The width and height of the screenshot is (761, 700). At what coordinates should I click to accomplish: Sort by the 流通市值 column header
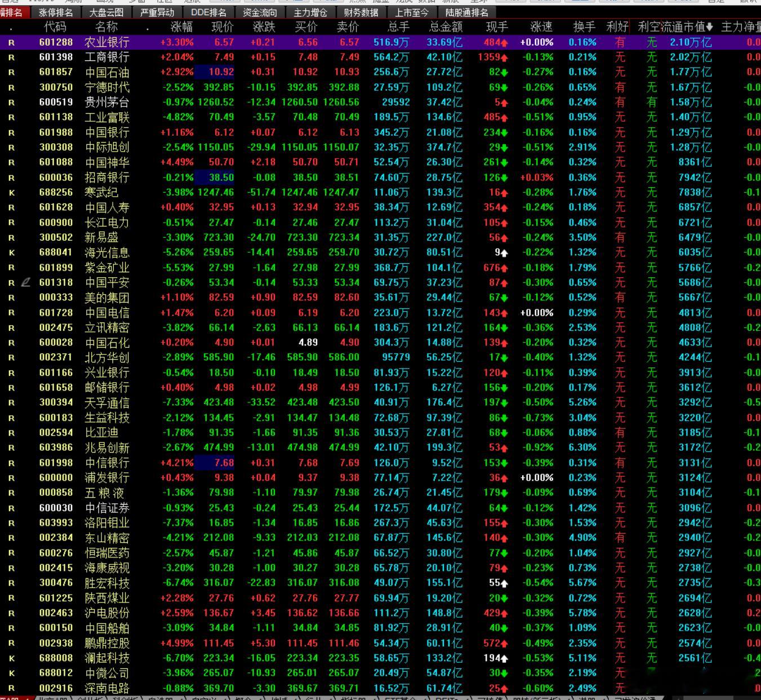tap(687, 27)
